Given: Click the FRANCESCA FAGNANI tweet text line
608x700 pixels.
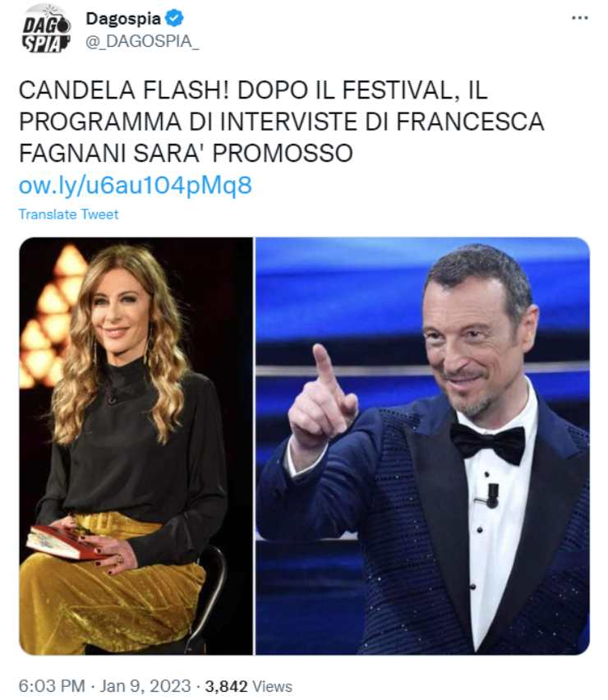Looking at the screenshot, I should tap(281, 122).
